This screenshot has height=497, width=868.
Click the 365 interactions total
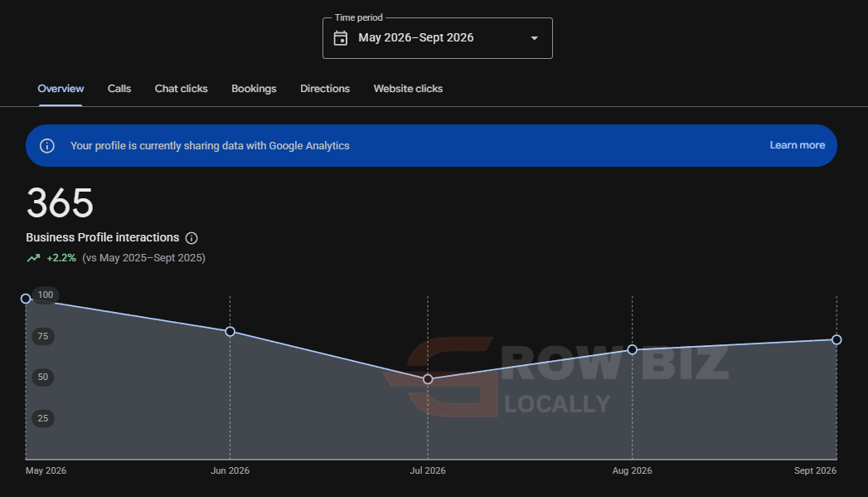[x=60, y=202]
